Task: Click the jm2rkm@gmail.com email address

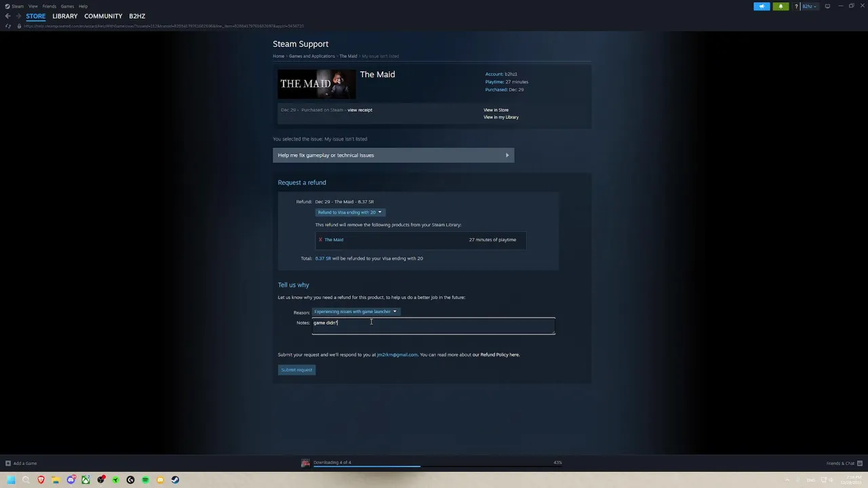Action: coord(397,354)
